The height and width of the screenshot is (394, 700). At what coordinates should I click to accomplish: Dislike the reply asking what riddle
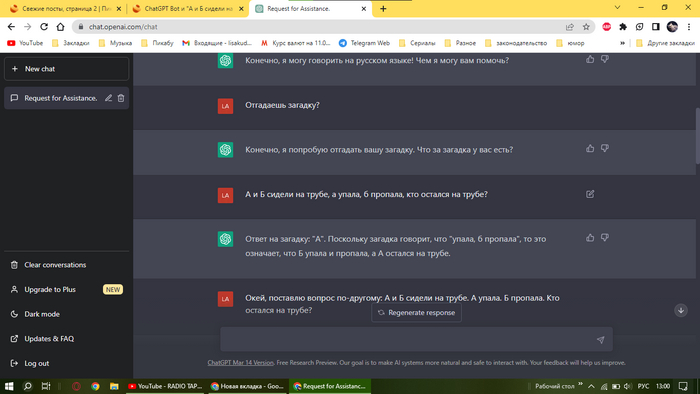[x=605, y=148]
